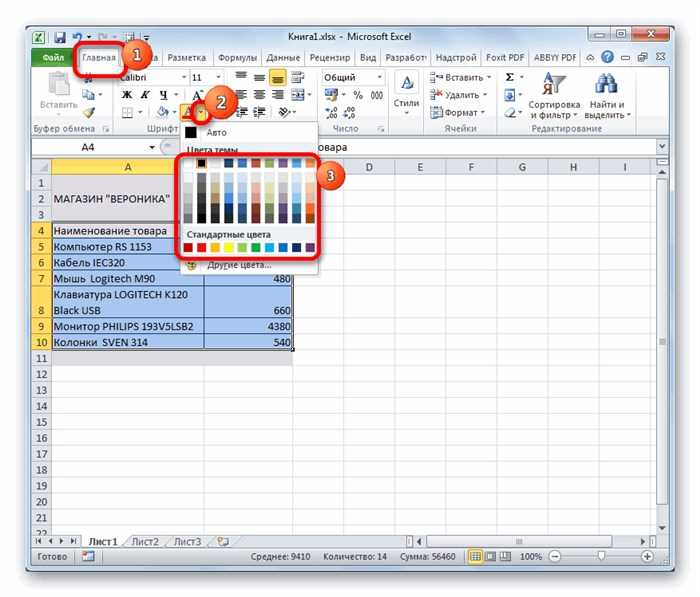This screenshot has width=700, height=597.
Task: Expand the formula bar with the right-edge arrow
Action: click(662, 146)
